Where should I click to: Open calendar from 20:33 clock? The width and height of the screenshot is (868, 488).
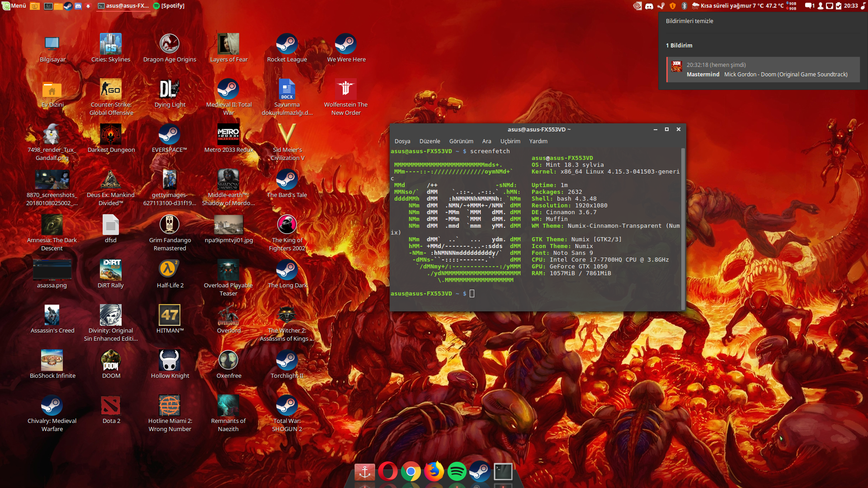[850, 6]
